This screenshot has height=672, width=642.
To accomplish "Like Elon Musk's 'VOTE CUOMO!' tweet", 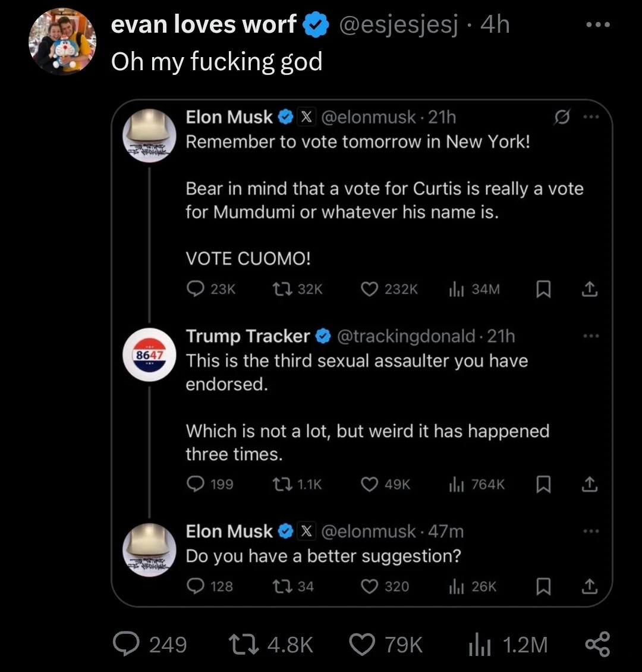I will tap(369, 289).
